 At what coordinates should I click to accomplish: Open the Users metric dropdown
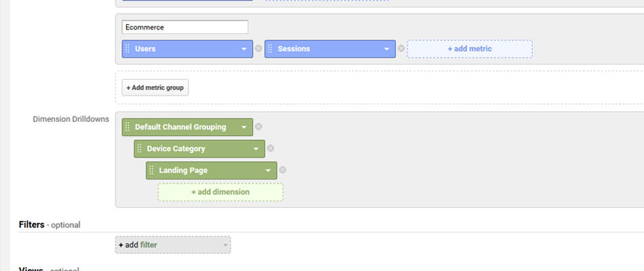244,49
